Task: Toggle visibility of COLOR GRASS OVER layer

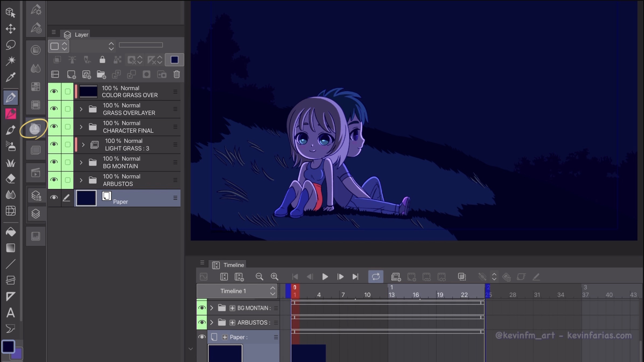Action: click(54, 91)
